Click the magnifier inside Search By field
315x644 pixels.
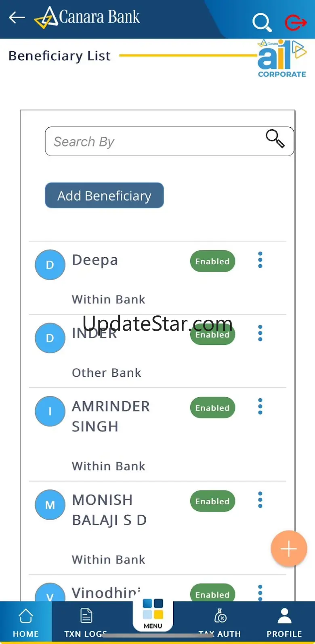click(275, 139)
